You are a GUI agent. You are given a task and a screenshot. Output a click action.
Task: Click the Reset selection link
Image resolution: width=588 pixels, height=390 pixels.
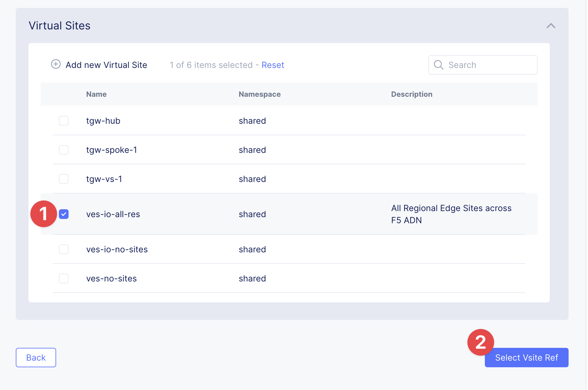coord(272,65)
